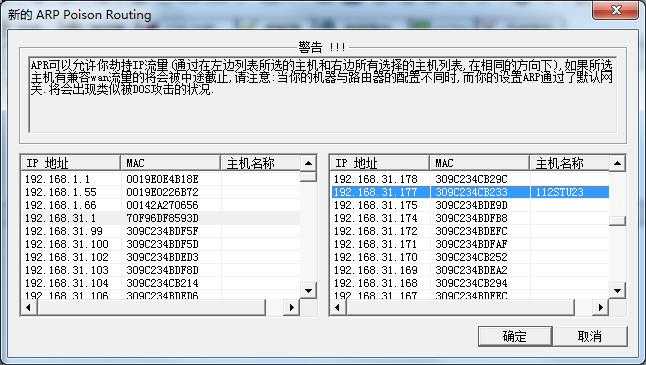Select host 192.168.1.1 in left list

(x=161, y=179)
